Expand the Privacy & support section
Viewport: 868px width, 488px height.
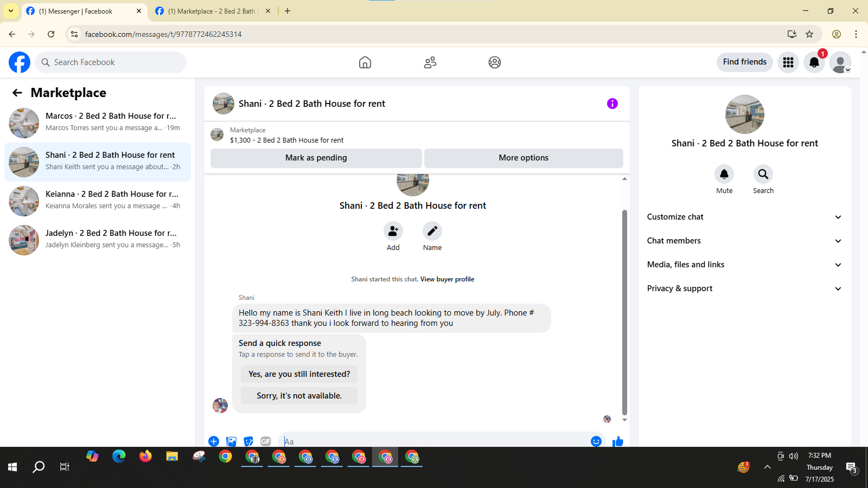(744, 288)
